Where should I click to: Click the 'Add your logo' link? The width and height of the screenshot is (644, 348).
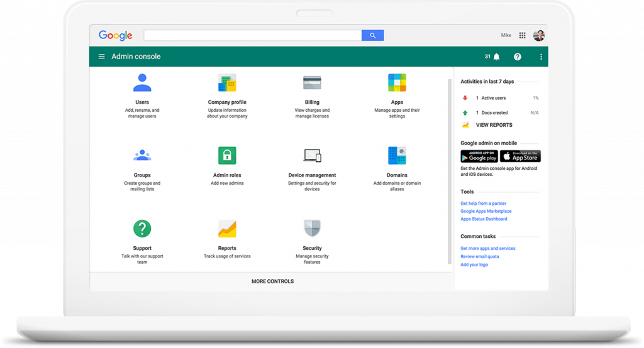(474, 264)
